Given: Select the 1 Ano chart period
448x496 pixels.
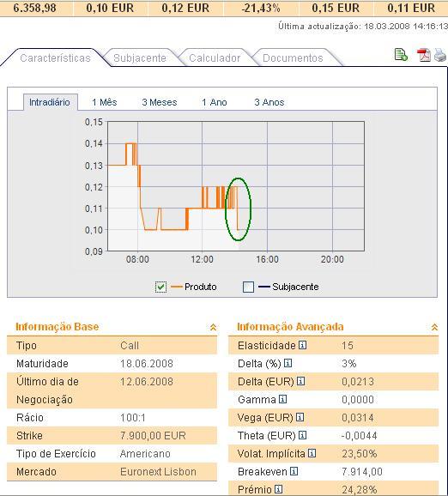Looking at the screenshot, I should [215, 102].
